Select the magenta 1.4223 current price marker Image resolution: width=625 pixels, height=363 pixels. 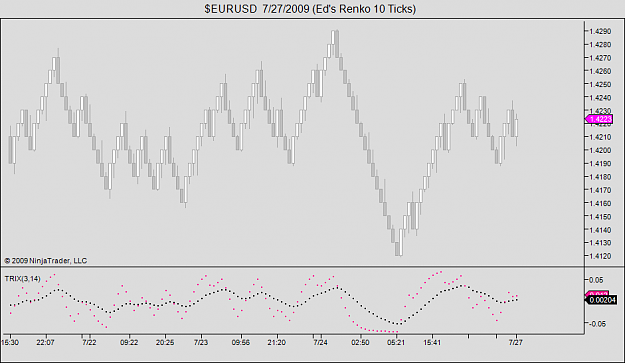click(x=599, y=119)
